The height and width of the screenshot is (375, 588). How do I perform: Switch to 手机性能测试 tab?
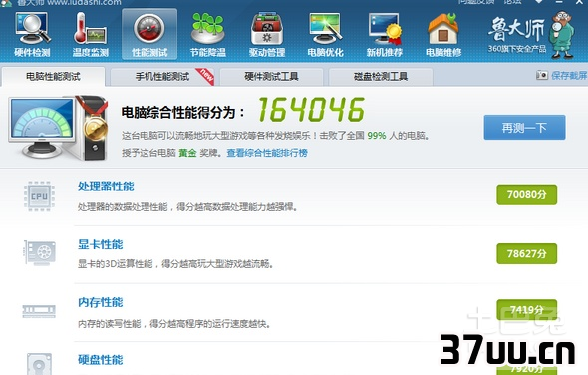162,77
